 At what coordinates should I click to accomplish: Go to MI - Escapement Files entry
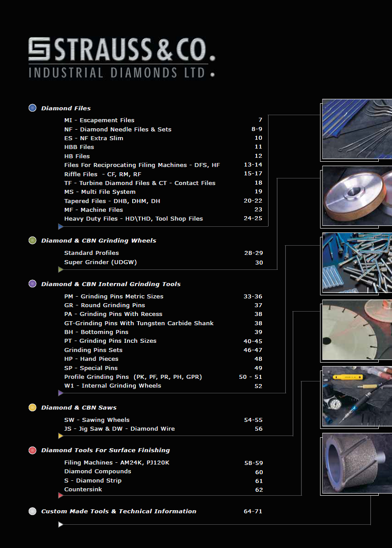99,120
